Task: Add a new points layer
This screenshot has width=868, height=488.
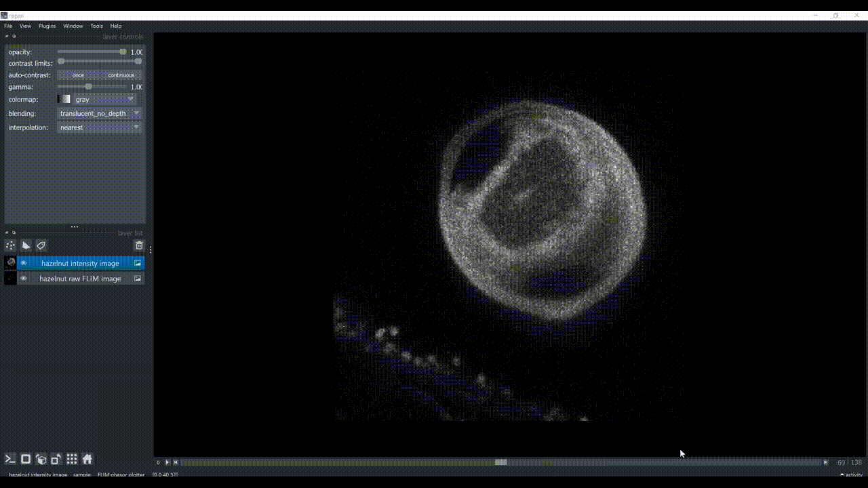Action: pyautogui.click(x=10, y=245)
